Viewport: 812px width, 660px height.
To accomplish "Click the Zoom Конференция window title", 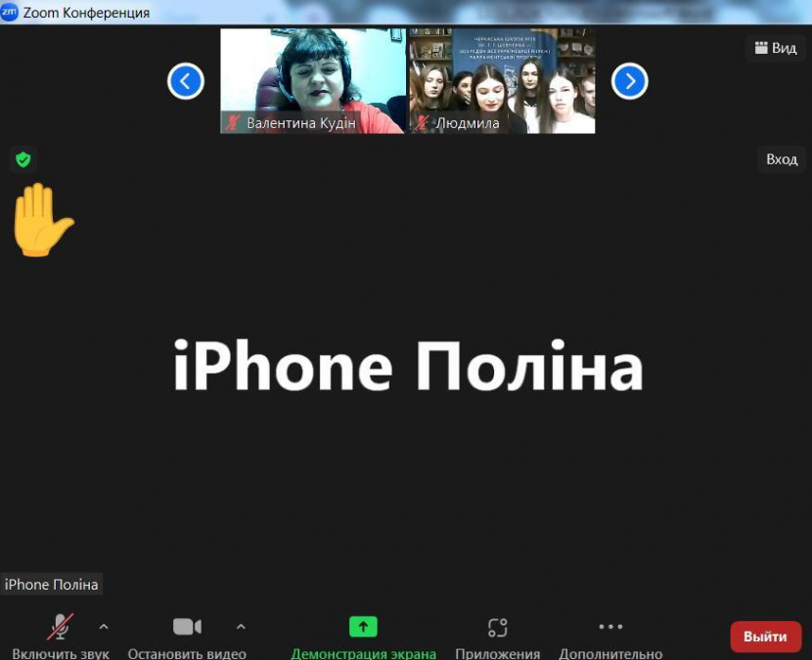I will 86,13.
